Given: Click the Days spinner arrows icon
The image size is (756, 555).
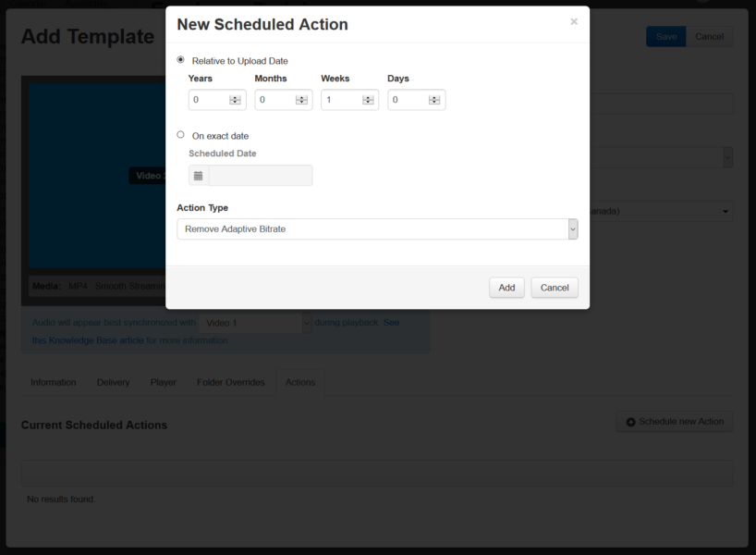Looking at the screenshot, I should click(434, 100).
